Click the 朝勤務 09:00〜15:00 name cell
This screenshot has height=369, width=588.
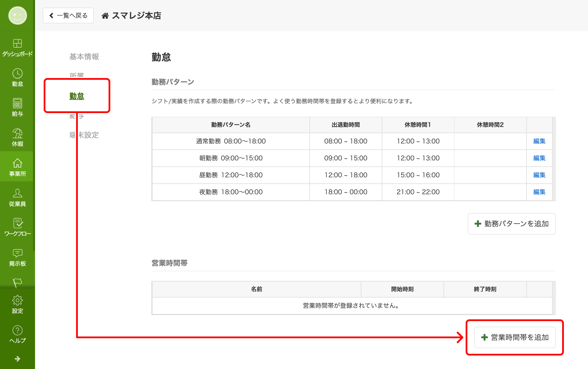tap(231, 158)
